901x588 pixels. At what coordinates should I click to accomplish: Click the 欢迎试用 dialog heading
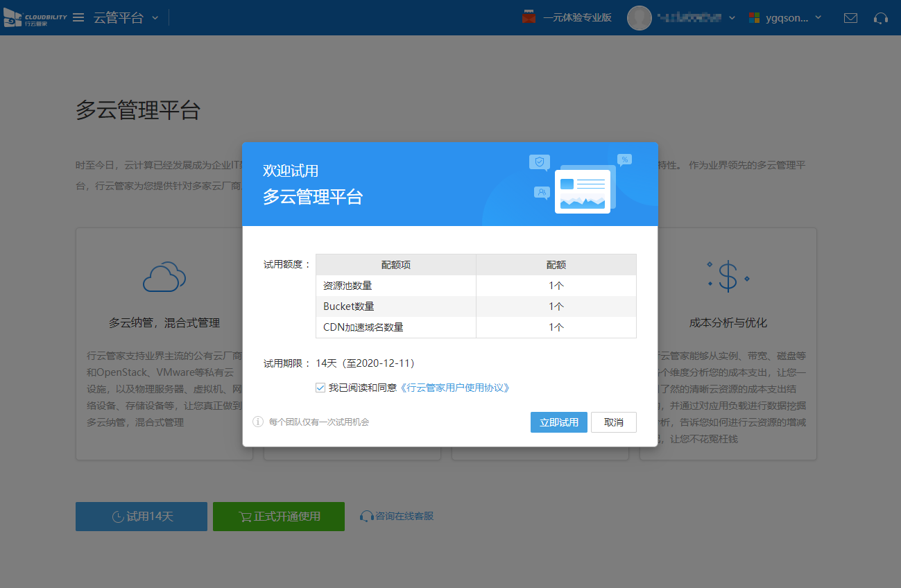291,171
